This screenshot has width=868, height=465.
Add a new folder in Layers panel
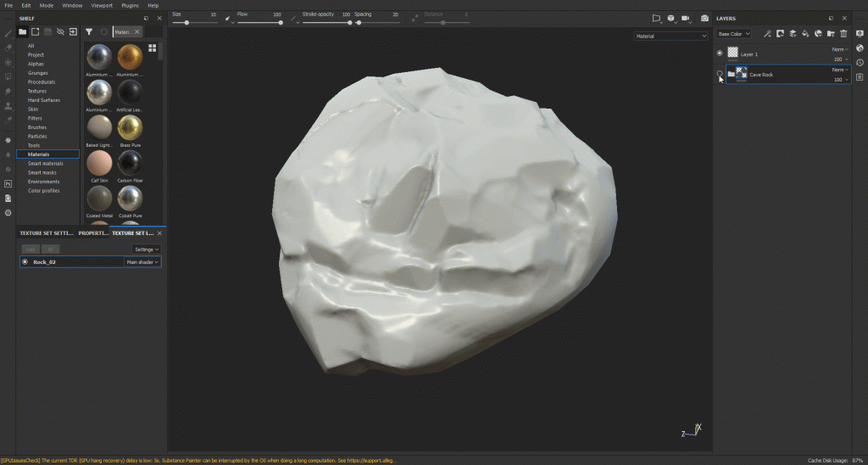click(831, 34)
